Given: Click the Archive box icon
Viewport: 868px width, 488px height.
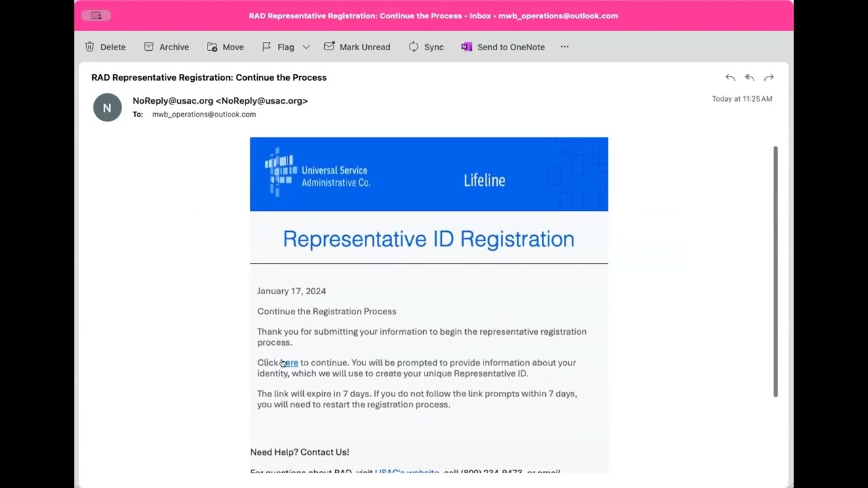Looking at the screenshot, I should pyautogui.click(x=149, y=47).
